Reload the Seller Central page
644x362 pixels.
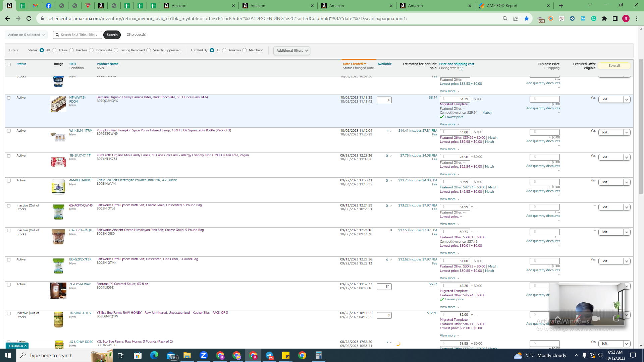click(29, 18)
